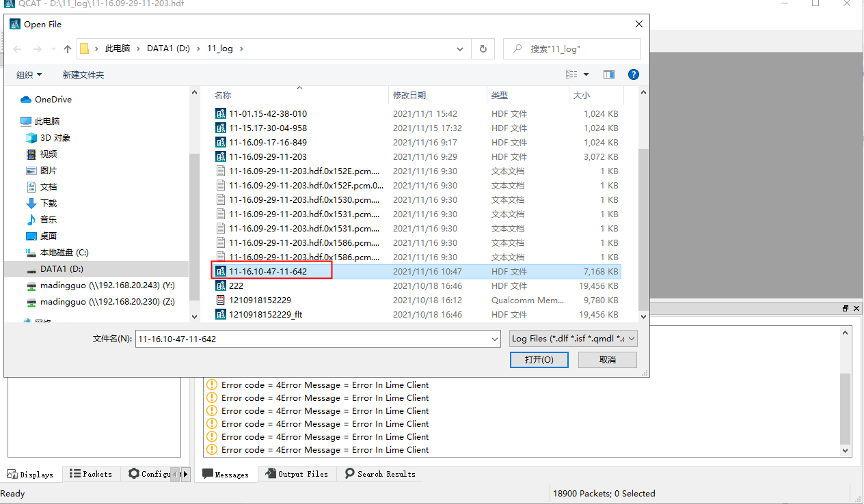Click the 搜索"11_log" search box
The width and height of the screenshot is (864, 504).
pyautogui.click(x=572, y=48)
